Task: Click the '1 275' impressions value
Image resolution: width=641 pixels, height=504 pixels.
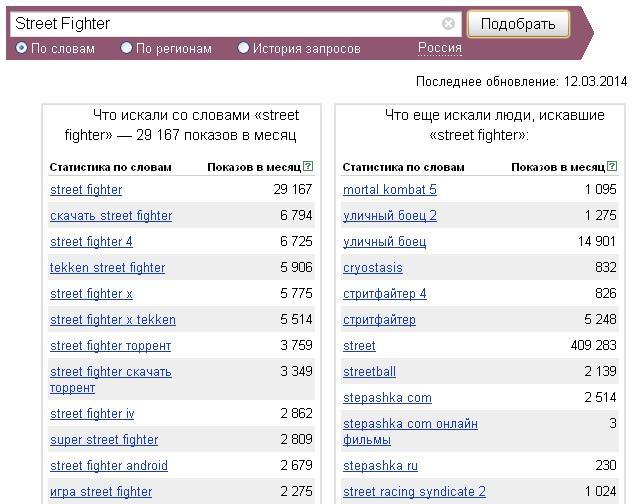Action: tap(600, 215)
